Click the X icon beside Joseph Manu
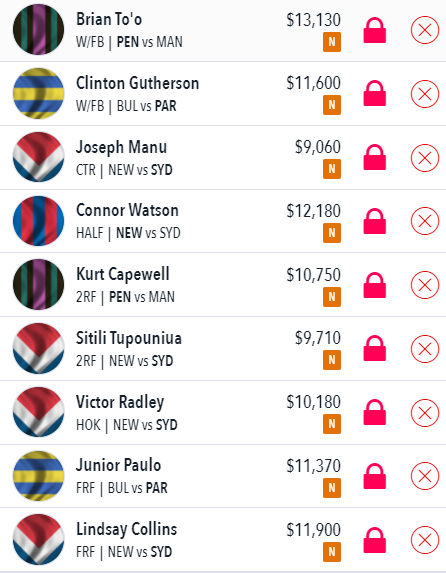The width and height of the screenshot is (446, 573). click(x=425, y=158)
